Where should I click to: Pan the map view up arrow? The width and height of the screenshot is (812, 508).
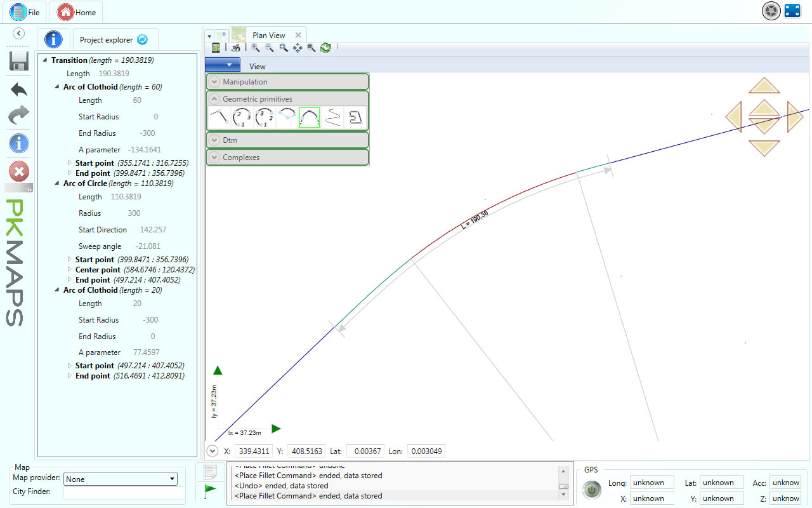(x=764, y=86)
